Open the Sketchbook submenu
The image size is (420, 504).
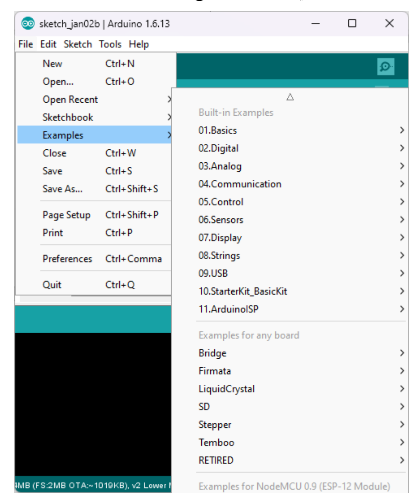[x=68, y=117]
